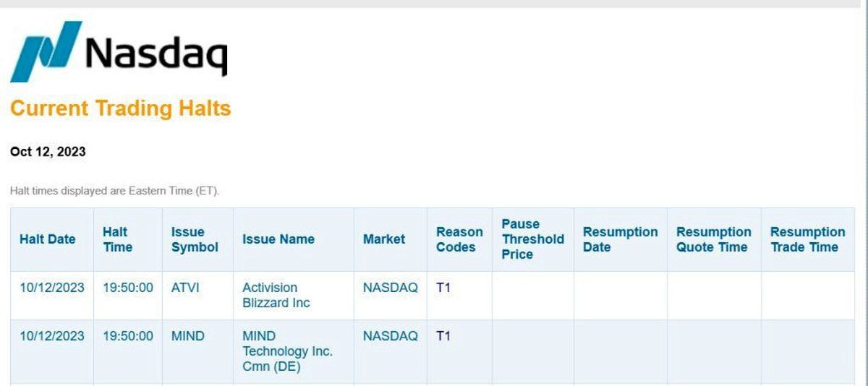Select the Issue Name column header
This screenshot has height=386, width=868.
tap(278, 239)
